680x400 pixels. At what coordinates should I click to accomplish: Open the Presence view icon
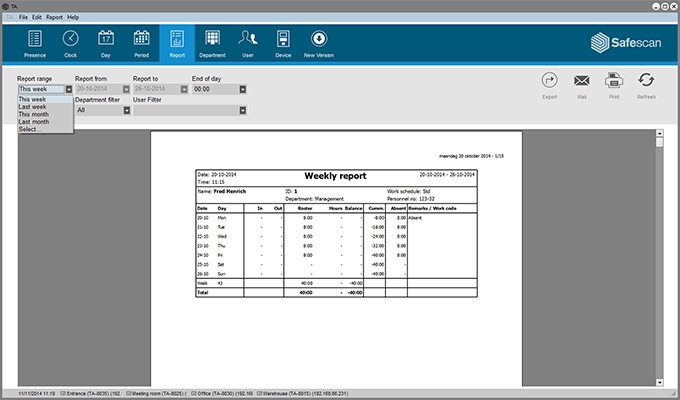(35, 43)
